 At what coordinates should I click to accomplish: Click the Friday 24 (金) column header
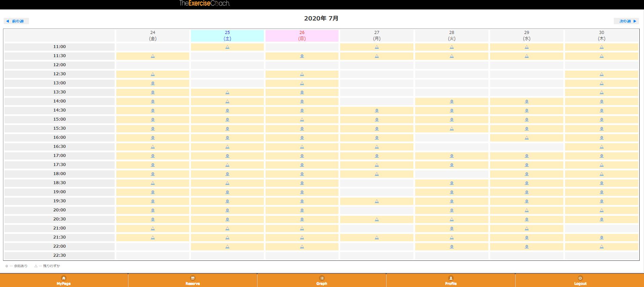click(x=153, y=36)
